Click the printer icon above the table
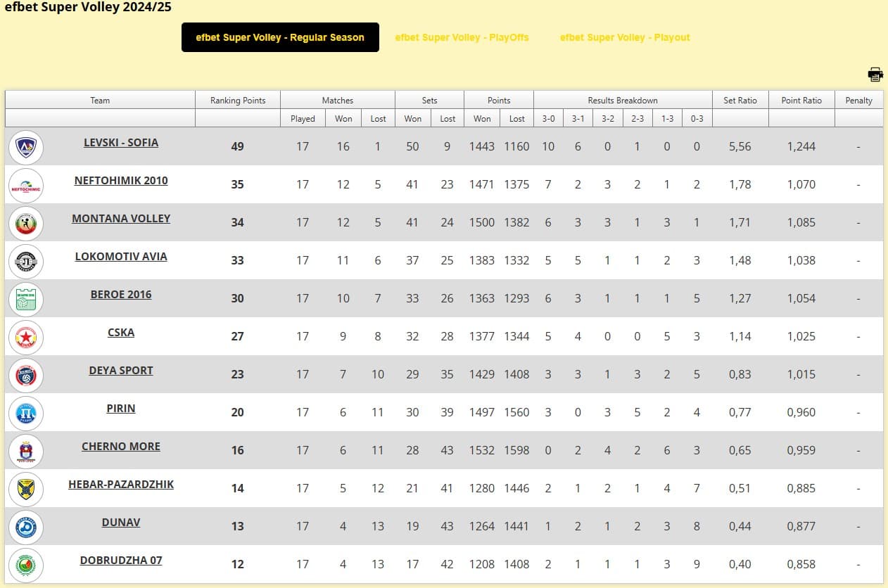Viewport: 888px width, 588px height. point(875,75)
